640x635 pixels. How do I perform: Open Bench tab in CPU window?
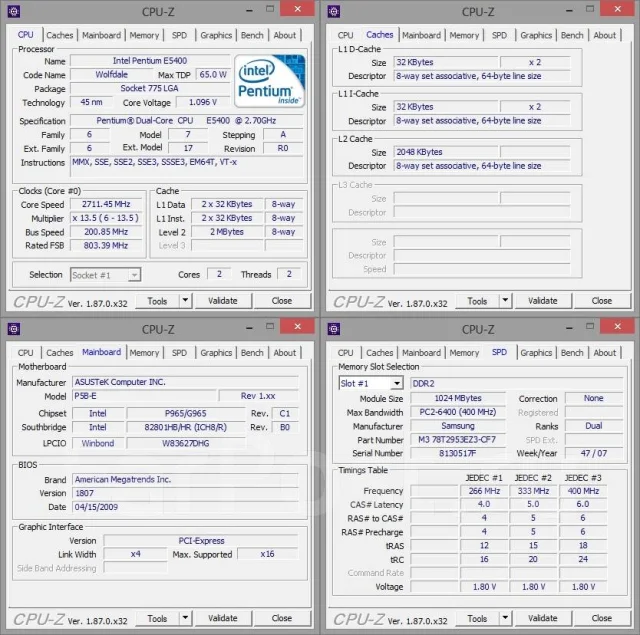(252, 35)
